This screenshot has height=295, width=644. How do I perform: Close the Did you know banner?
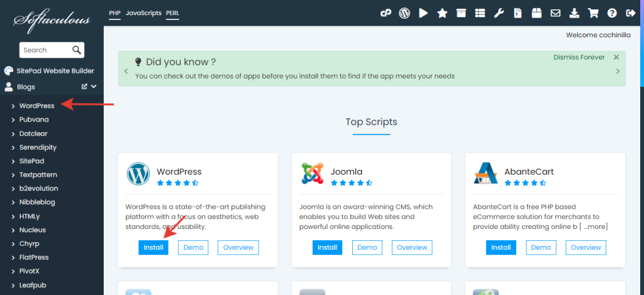pos(616,57)
